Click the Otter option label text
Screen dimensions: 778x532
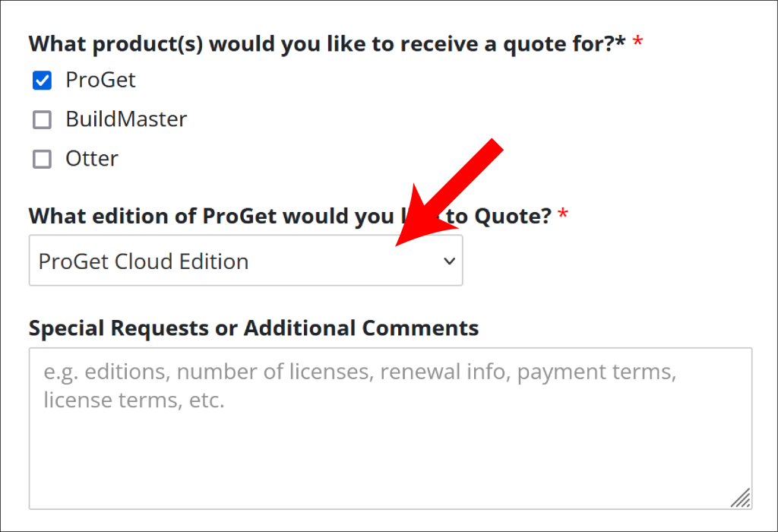coord(92,159)
